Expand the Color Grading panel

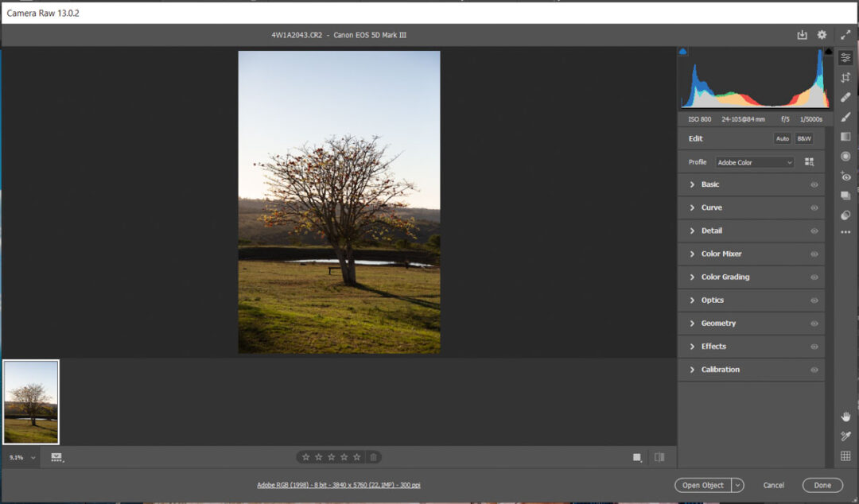725,277
